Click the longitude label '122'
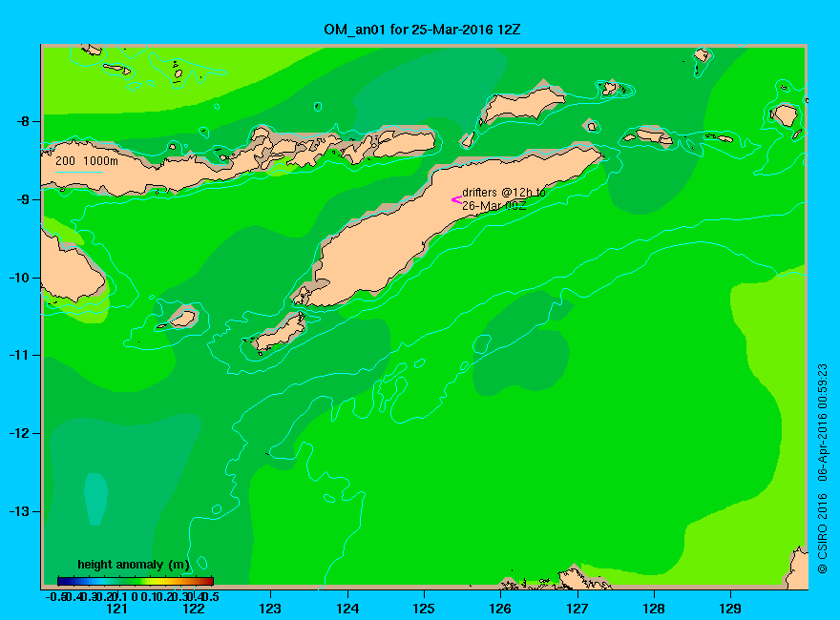 tap(194, 609)
